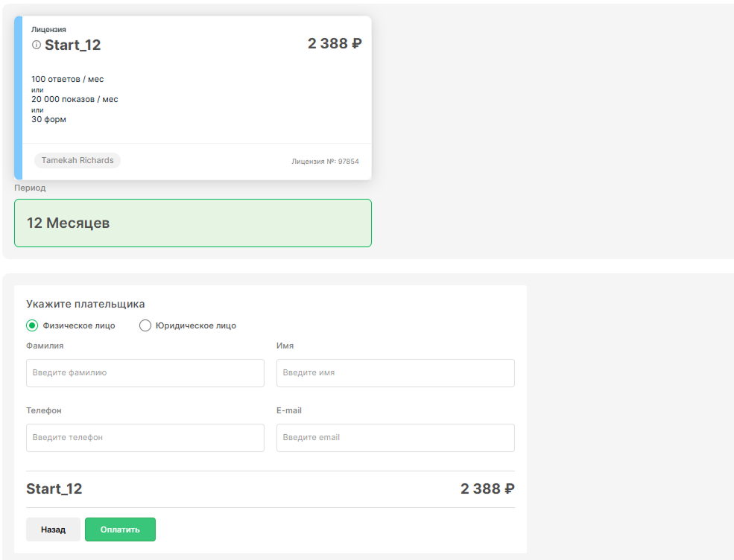
Task: Click the 2 388 ₽ price on license card
Action: [335, 43]
